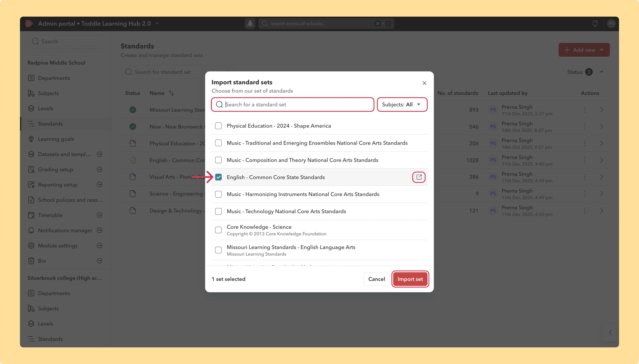Click the sidebar Search field
This screenshot has width=639, height=364.
point(66,41)
